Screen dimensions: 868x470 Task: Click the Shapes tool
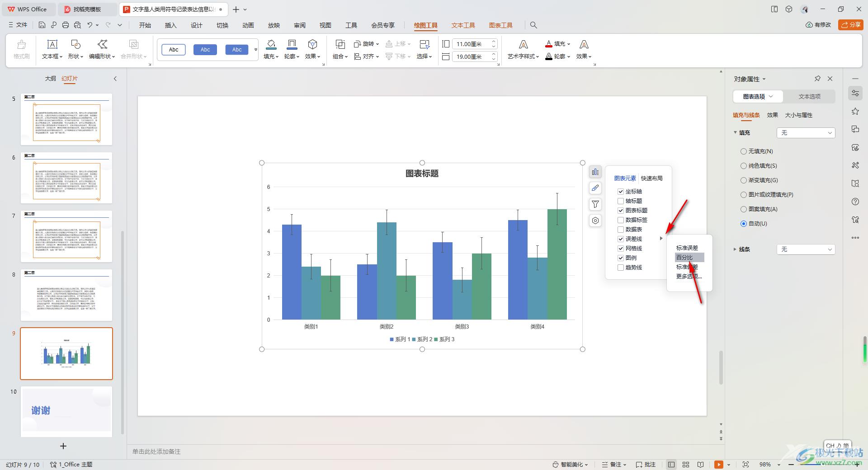[75, 49]
